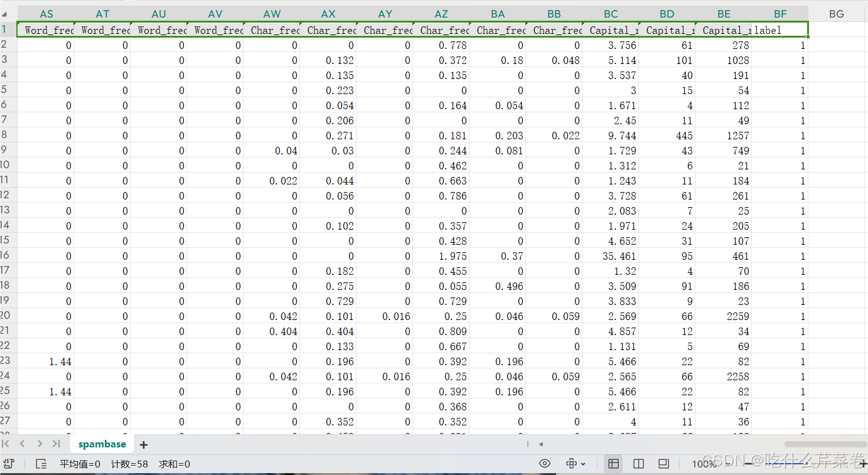Switch to normal view mode
Viewport: 868px width, 475px height.
(x=613, y=464)
